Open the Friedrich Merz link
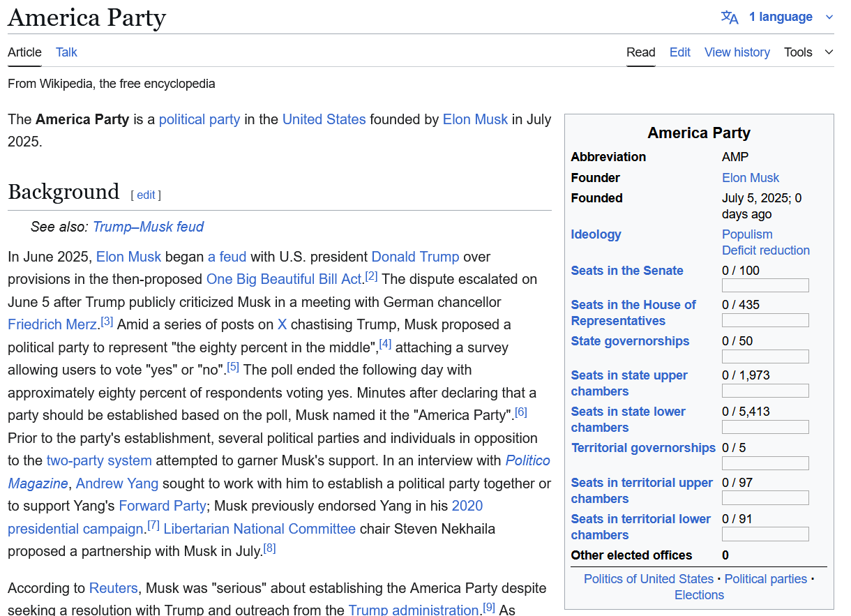 tap(52, 324)
